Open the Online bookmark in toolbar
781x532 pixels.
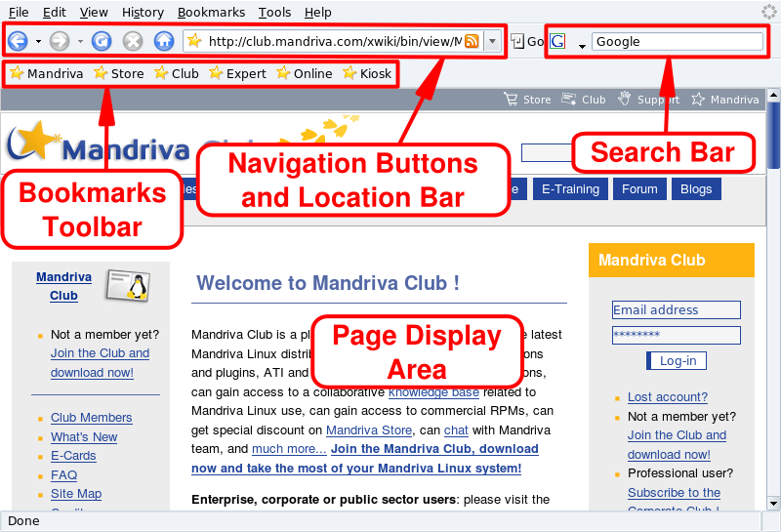point(304,74)
